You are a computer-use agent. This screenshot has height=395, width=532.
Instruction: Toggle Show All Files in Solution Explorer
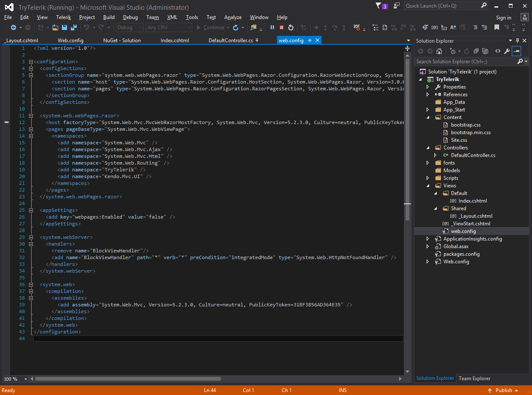click(485, 51)
